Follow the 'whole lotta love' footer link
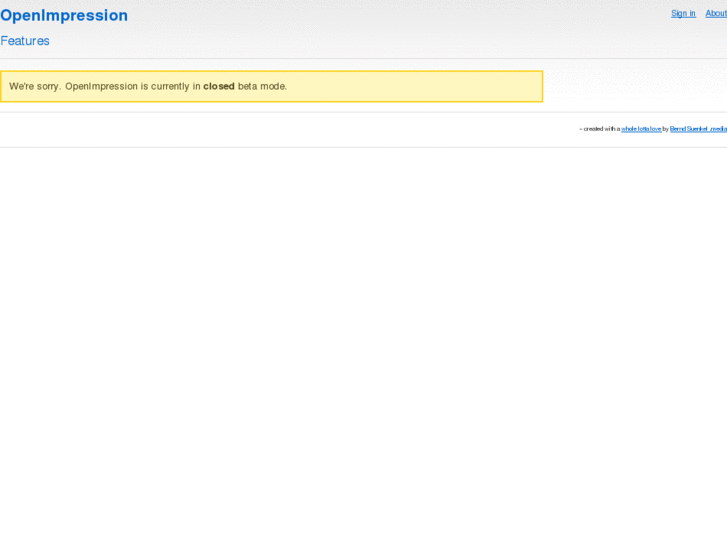Viewport: 727px width, 545px height. 641,129
